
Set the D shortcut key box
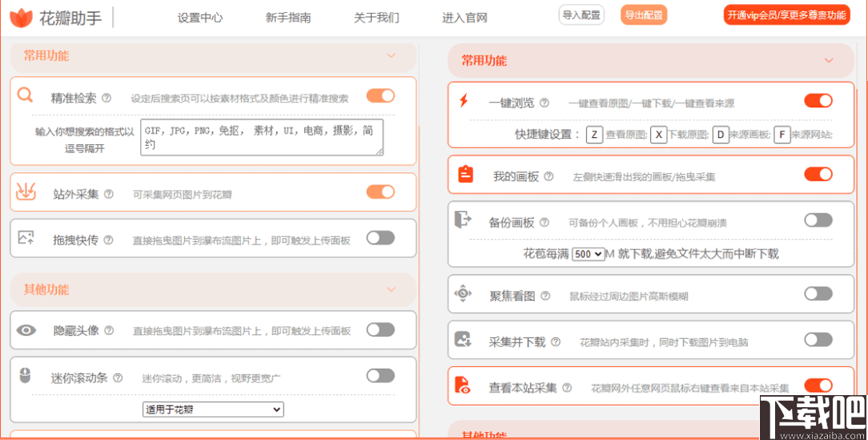click(720, 135)
